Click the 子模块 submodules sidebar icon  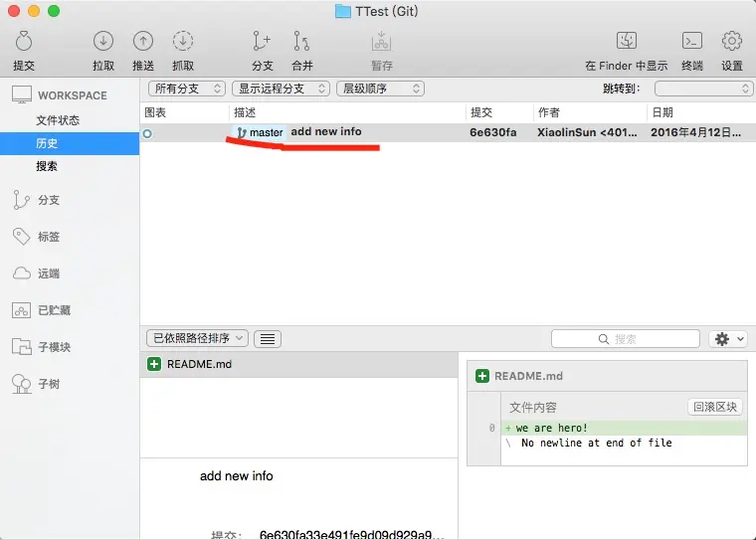[x=21, y=347]
